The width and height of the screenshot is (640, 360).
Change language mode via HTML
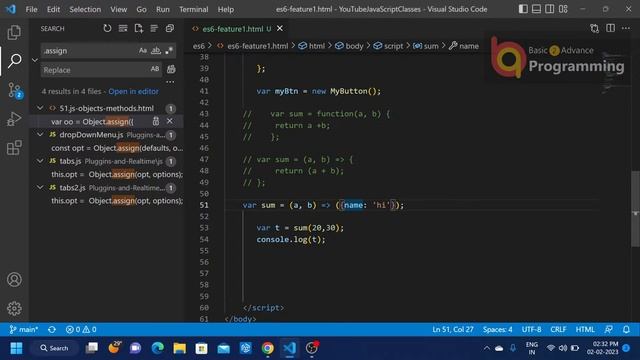click(x=585, y=329)
